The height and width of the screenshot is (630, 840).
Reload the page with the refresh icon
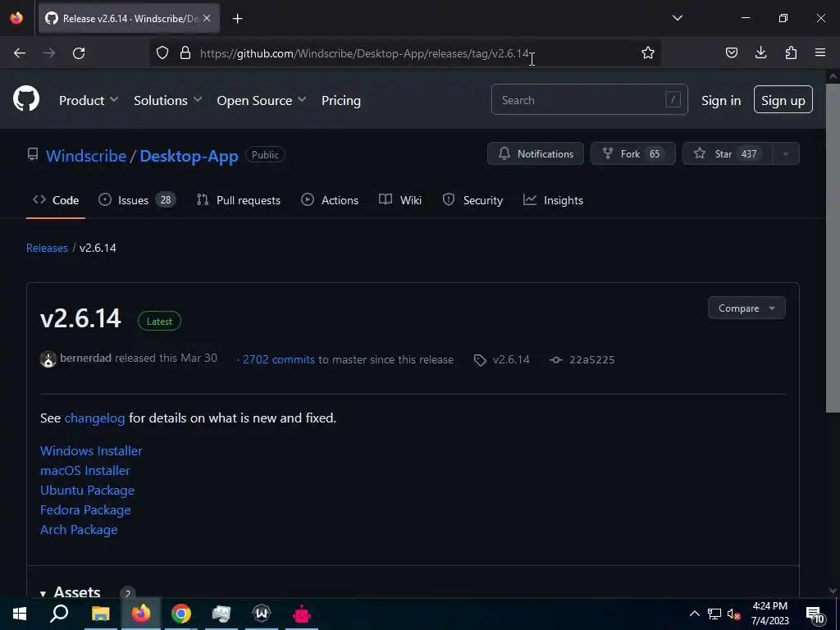[x=79, y=53]
